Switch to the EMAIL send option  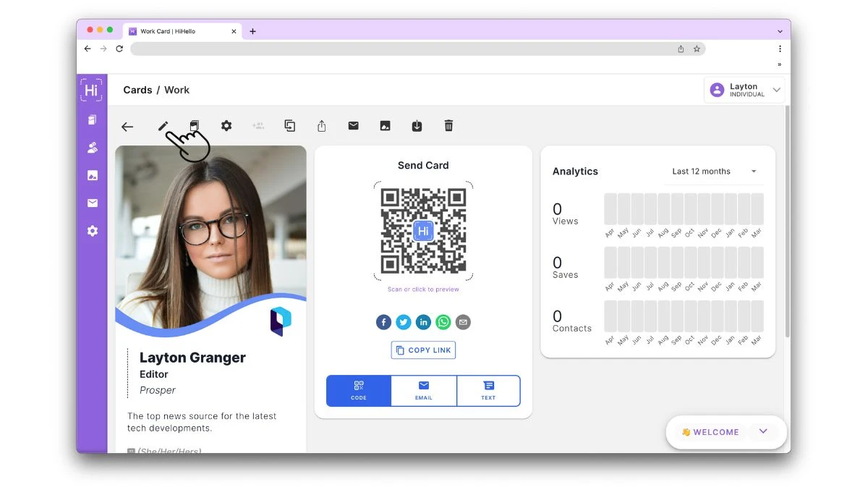pyautogui.click(x=423, y=390)
